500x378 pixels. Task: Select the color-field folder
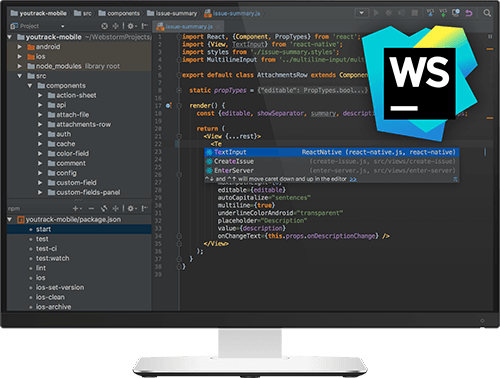[68, 153]
